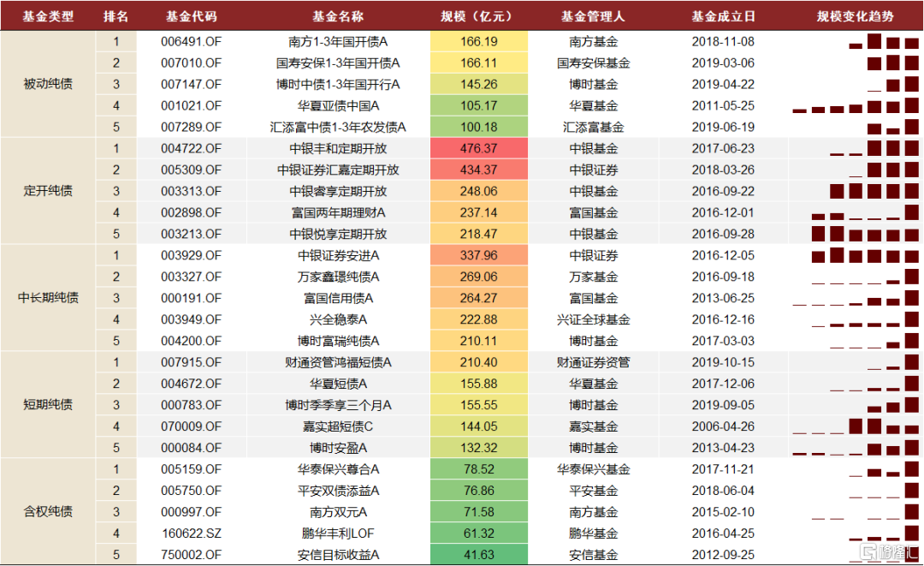Click establishment date 2013-06-25

pyautogui.click(x=723, y=298)
